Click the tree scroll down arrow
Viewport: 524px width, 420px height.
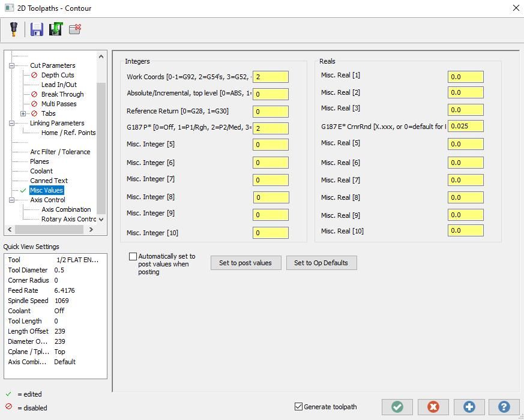coord(101,220)
